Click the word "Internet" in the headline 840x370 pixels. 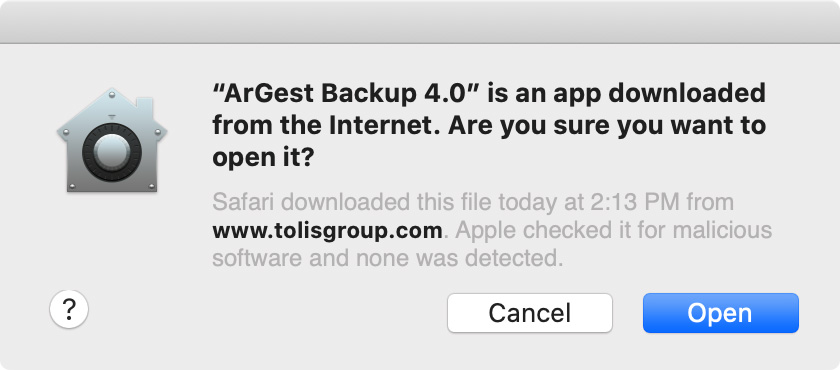tap(384, 126)
